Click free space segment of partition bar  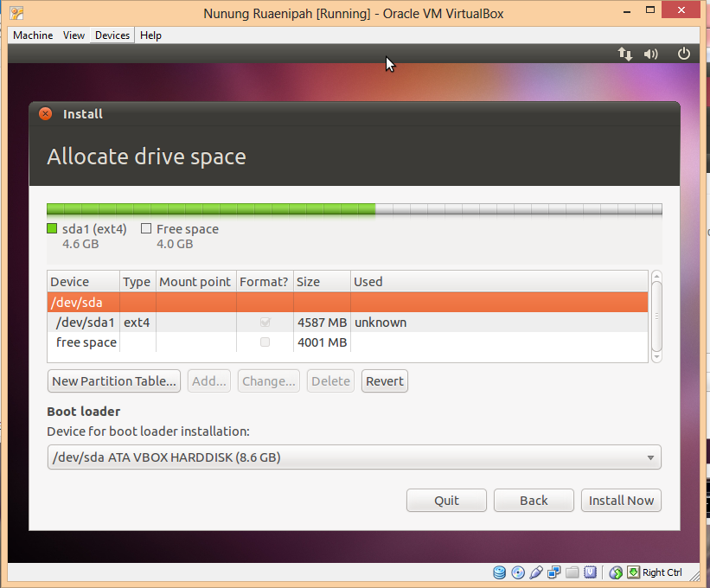coord(519,208)
